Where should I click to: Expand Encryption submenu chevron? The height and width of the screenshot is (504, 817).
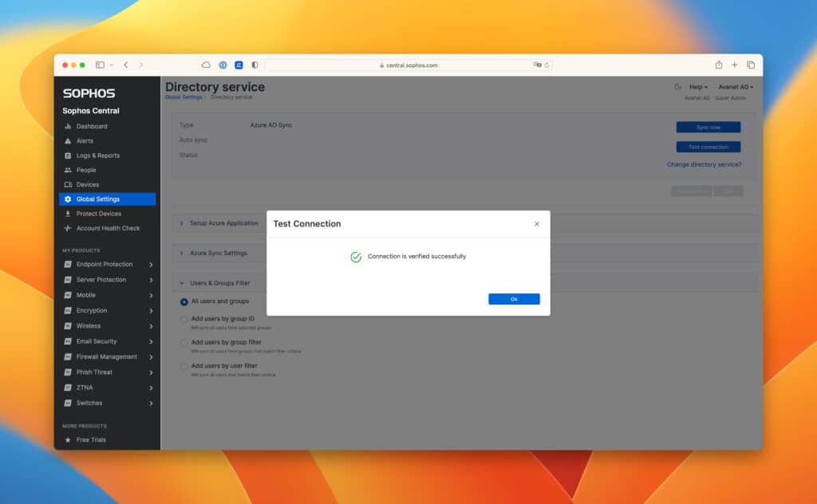point(151,311)
